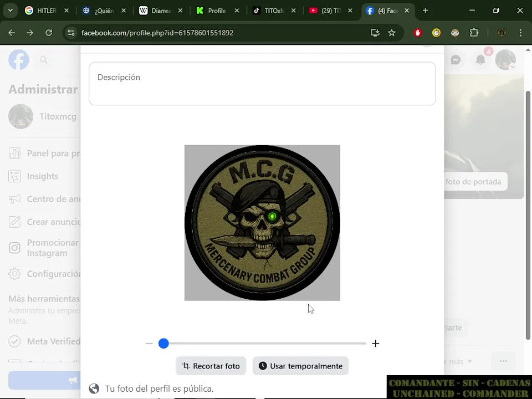Click the Insights chart icon
This screenshot has height=399, width=532.
pos(14,176)
